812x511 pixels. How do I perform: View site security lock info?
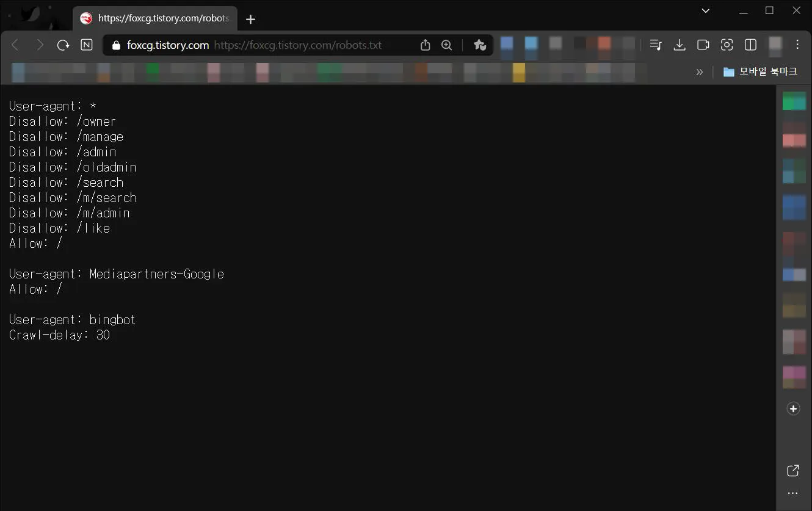click(117, 45)
